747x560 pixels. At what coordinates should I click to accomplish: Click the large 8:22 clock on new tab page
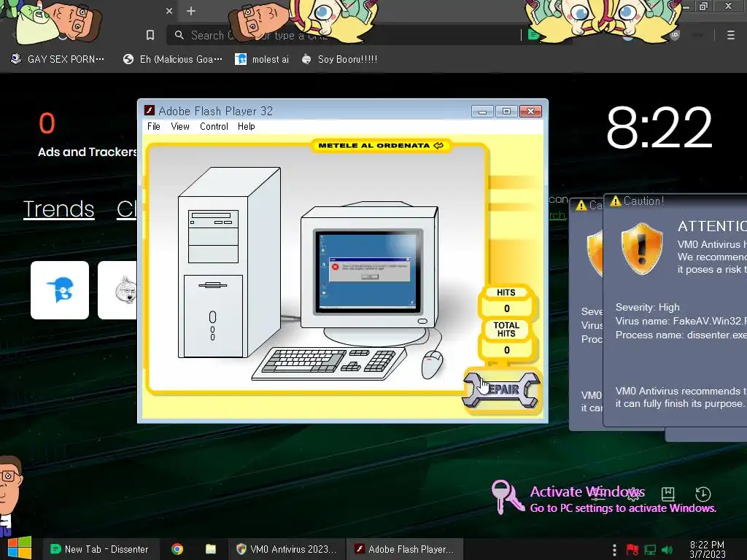pos(659,127)
